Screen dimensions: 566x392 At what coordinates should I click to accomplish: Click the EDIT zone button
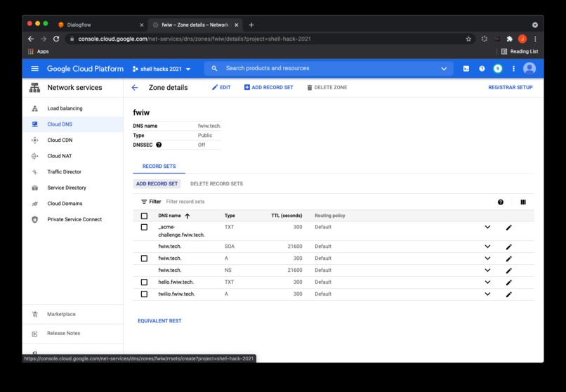point(221,87)
